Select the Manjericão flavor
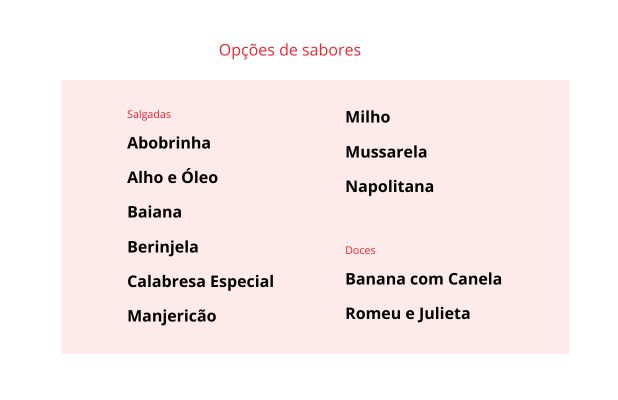 coord(172,316)
